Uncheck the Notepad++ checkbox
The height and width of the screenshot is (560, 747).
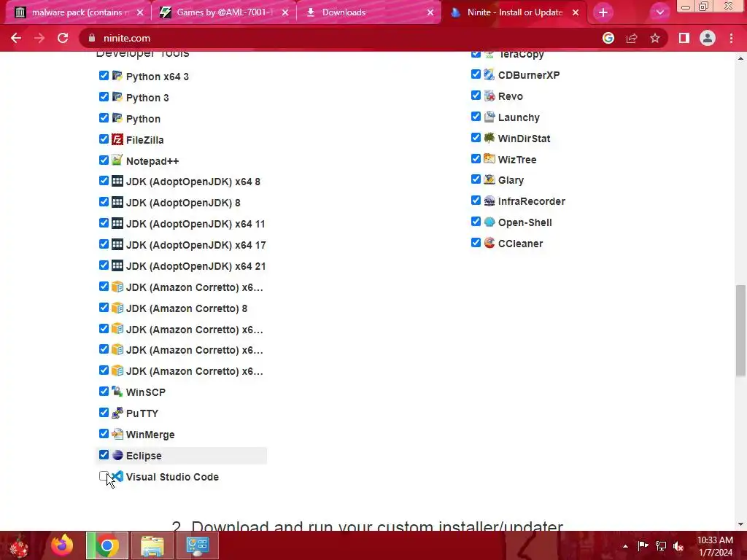(x=104, y=160)
